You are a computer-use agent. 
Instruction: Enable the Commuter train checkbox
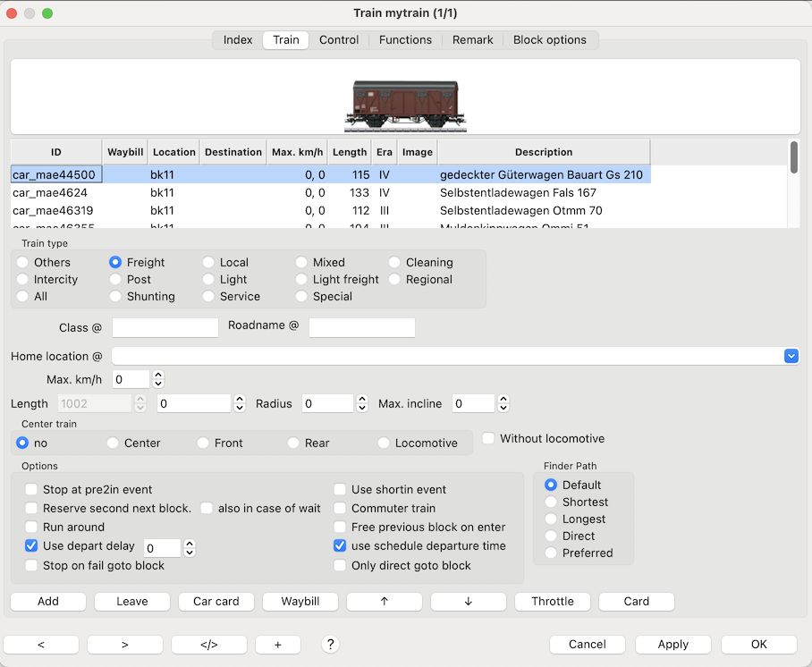tap(340, 508)
